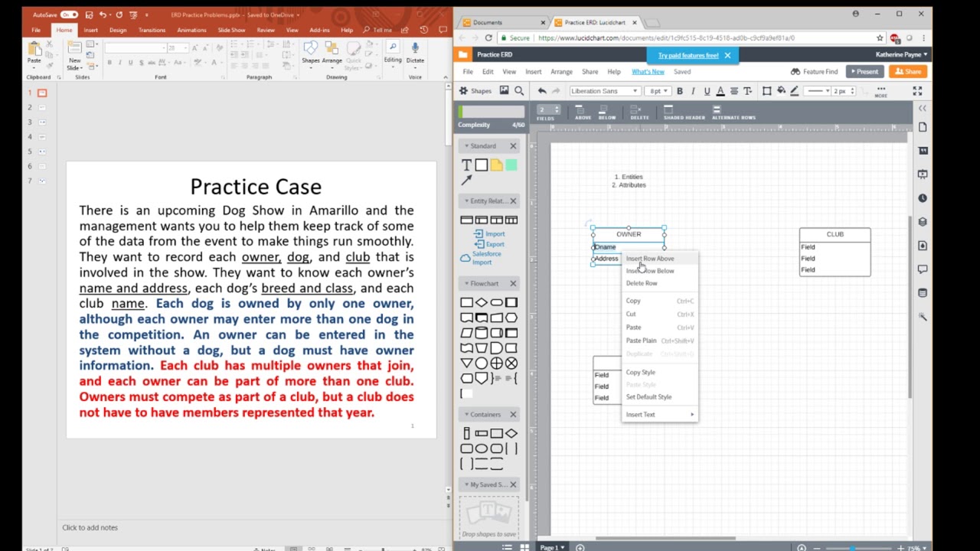980x551 pixels.
Task: Open line style dropdown
Action: 818,91
